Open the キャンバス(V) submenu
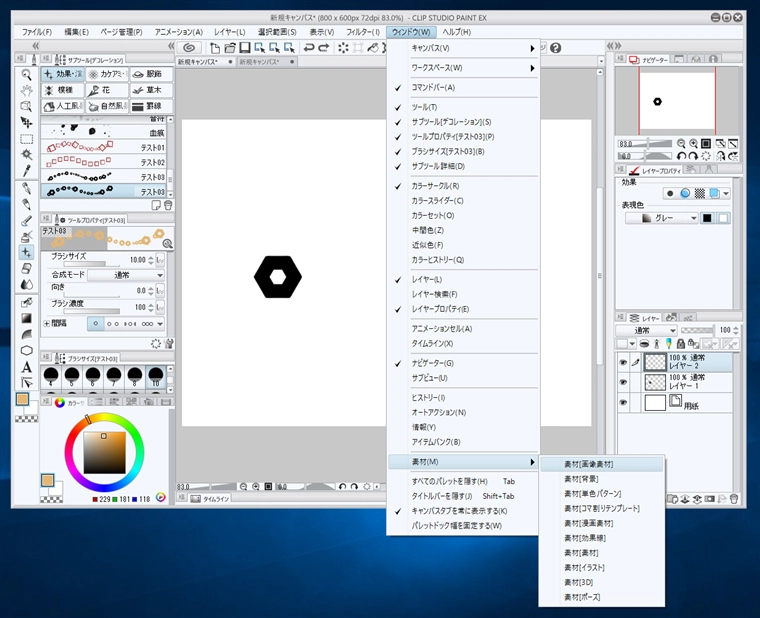760x618 pixels. [464, 48]
